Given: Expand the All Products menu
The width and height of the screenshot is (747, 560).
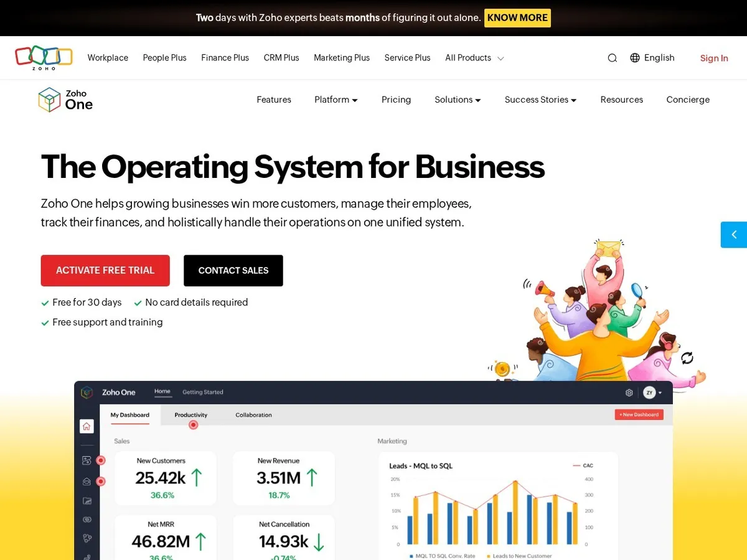Looking at the screenshot, I should tap(474, 58).
